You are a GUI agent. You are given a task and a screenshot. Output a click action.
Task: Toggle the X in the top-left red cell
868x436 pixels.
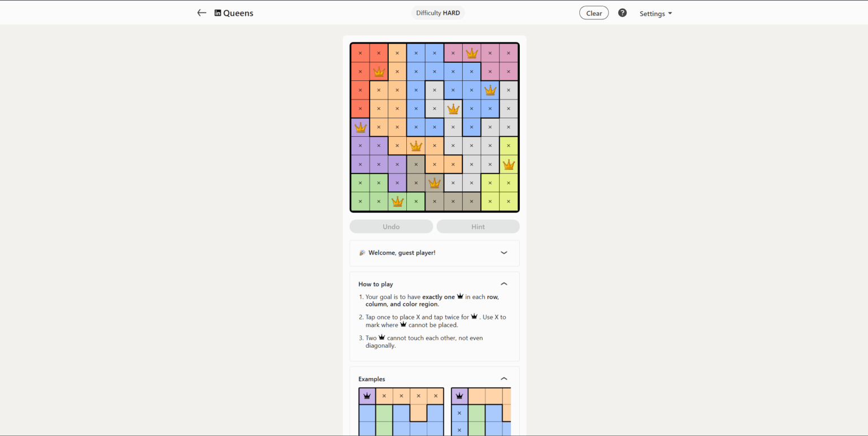tap(360, 53)
